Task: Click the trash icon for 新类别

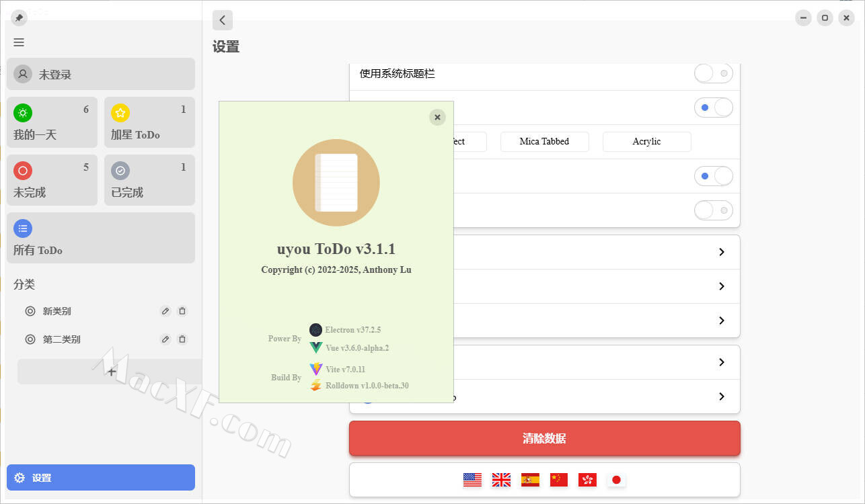Action: pyautogui.click(x=182, y=311)
